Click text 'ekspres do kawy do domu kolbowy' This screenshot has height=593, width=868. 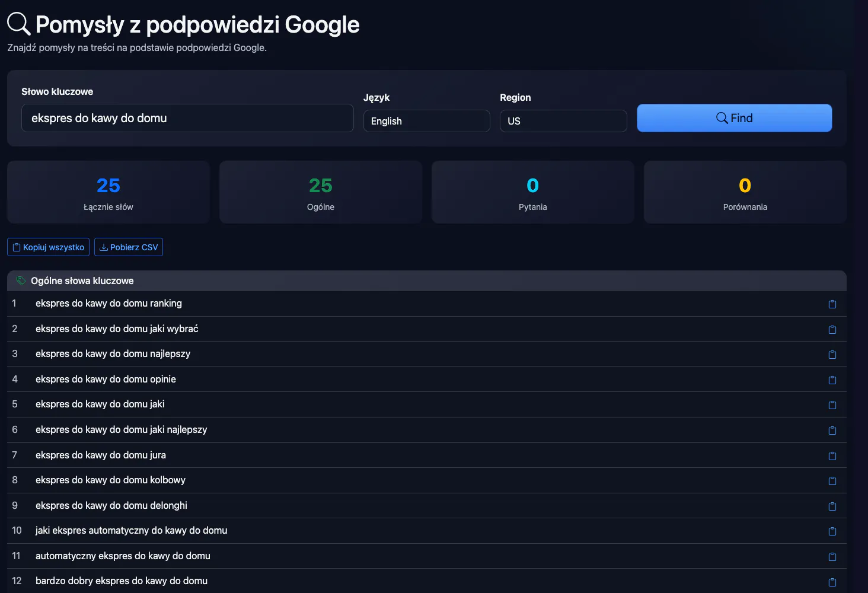pos(110,480)
